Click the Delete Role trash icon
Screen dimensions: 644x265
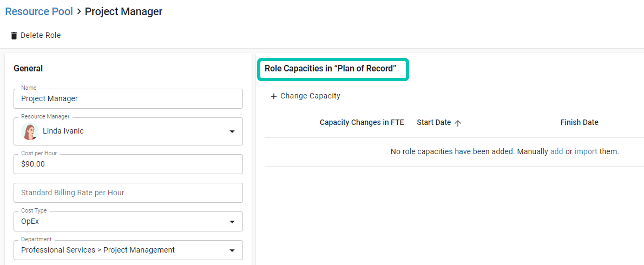pyautogui.click(x=14, y=36)
